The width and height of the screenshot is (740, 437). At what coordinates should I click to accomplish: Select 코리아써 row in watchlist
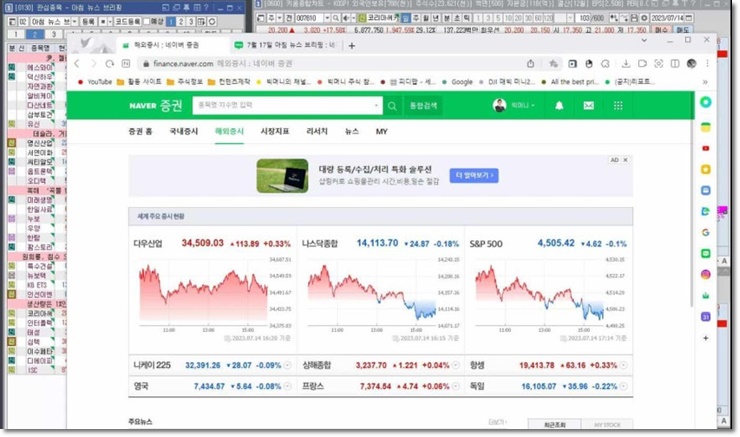(36, 313)
